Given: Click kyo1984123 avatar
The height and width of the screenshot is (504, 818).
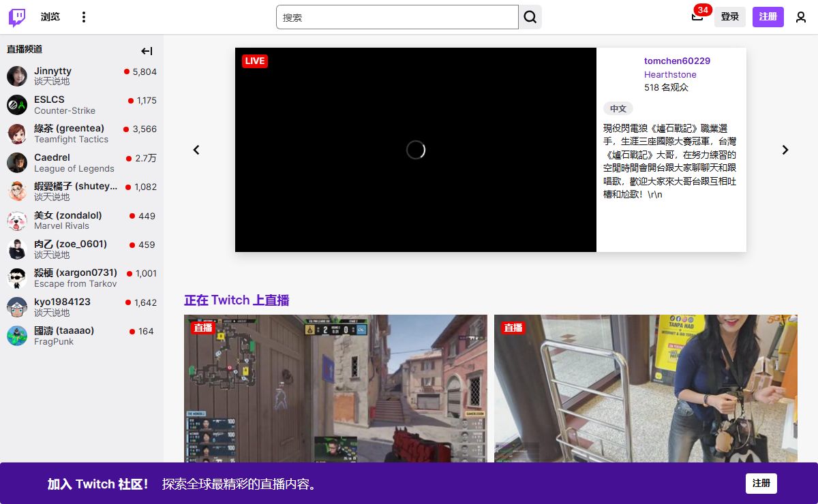Looking at the screenshot, I should click(17, 307).
